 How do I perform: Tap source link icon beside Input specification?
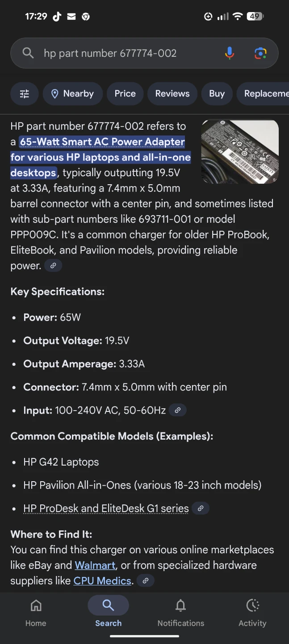pyautogui.click(x=178, y=410)
